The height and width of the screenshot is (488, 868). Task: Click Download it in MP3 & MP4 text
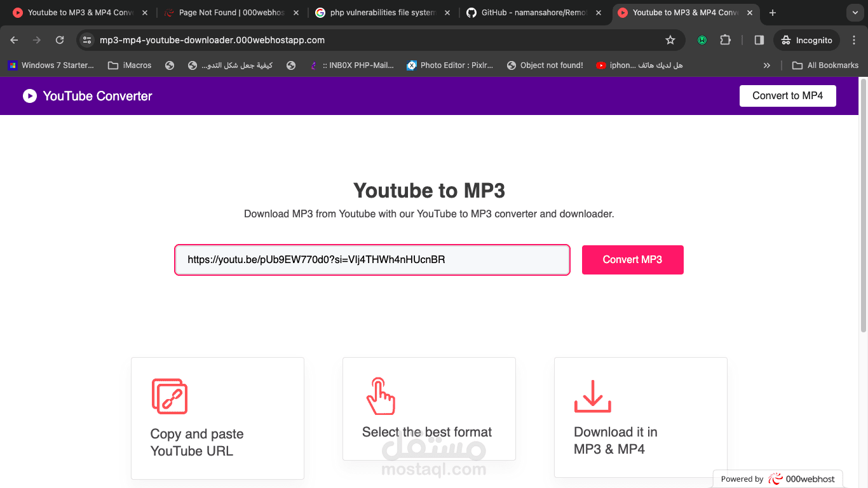pos(616,440)
